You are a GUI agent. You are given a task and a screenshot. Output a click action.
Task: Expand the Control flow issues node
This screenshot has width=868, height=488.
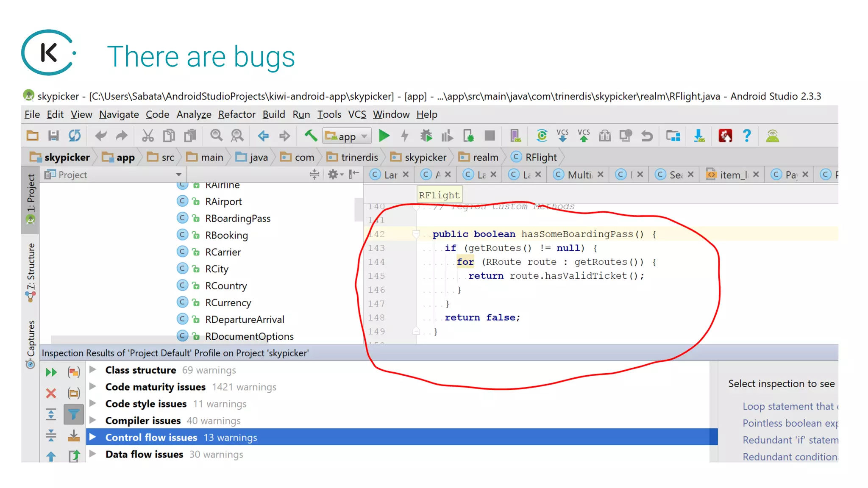(93, 437)
